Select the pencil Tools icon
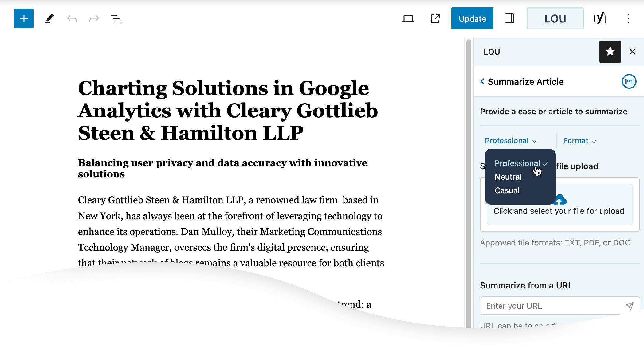 click(50, 18)
